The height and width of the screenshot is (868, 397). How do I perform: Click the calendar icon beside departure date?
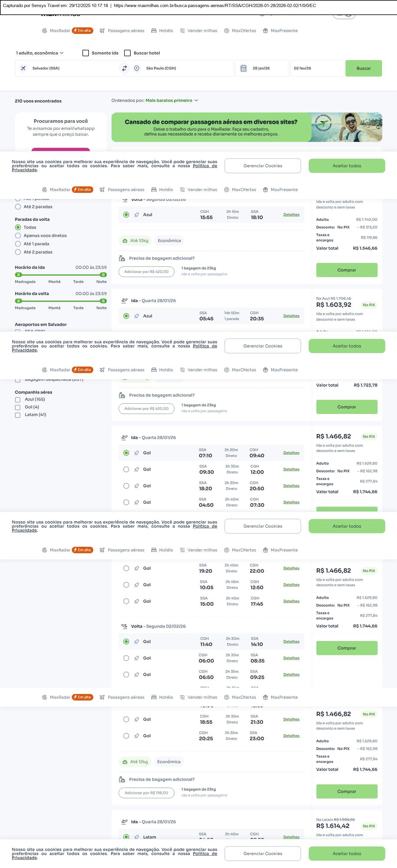(x=243, y=68)
